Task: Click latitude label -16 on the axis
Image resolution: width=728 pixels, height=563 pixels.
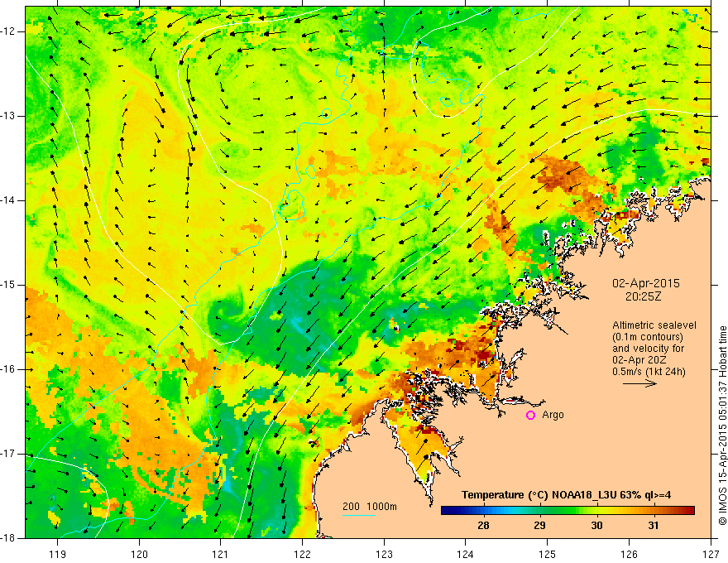Action: pos(9,369)
